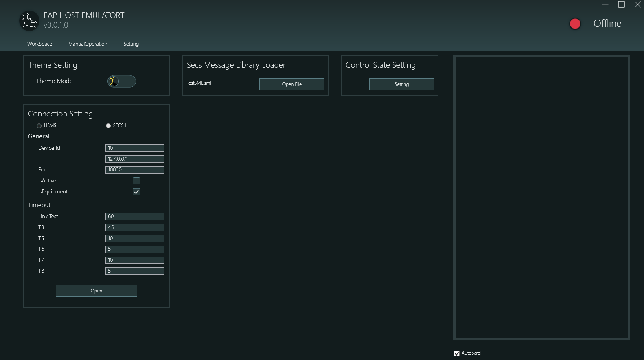Screen dimensions: 644x360
Task: Click the red Offline status indicator
Action: [x=575, y=24]
